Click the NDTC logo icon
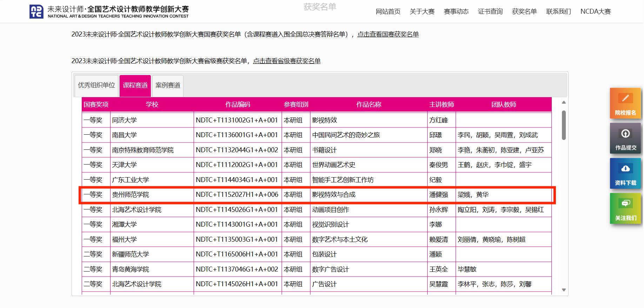644x308 pixels. click(36, 12)
